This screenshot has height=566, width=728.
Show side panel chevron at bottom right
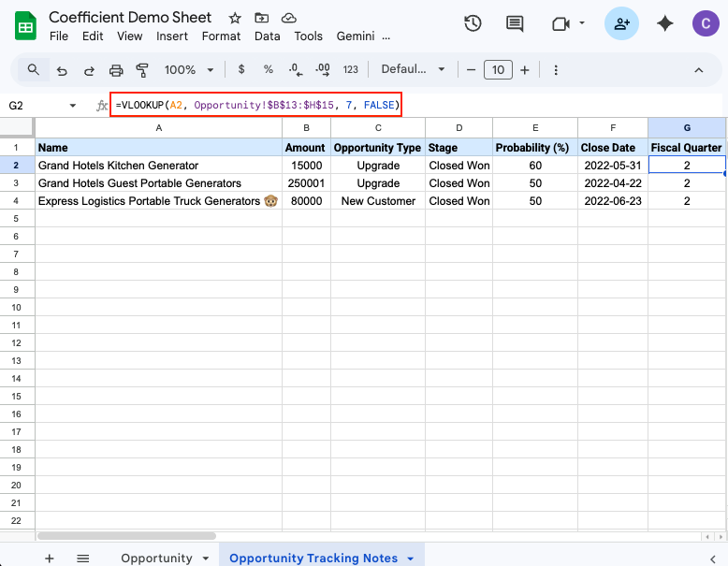[713, 559]
